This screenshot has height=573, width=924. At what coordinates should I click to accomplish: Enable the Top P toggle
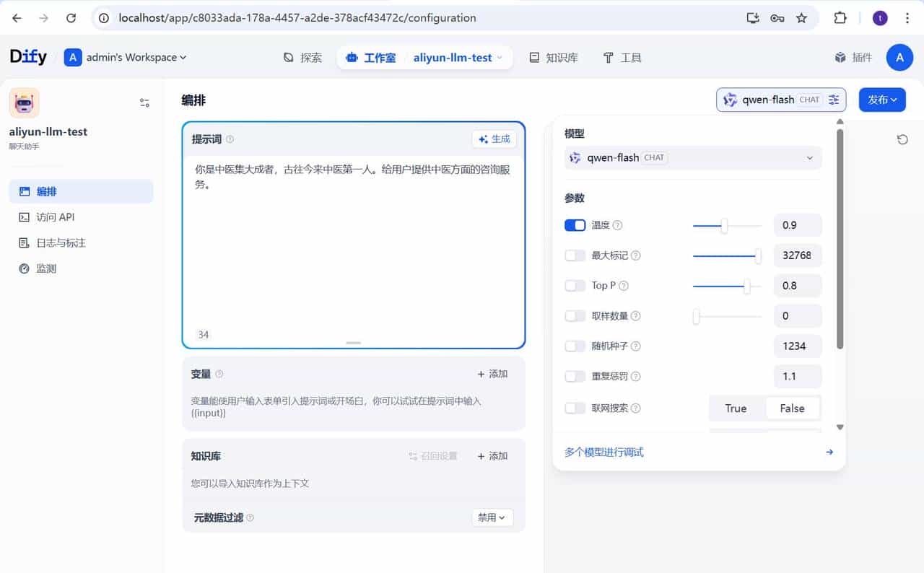575,286
